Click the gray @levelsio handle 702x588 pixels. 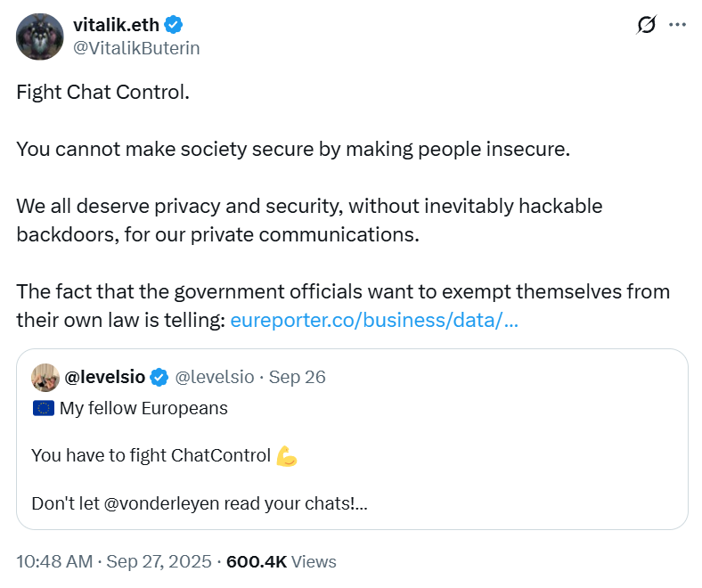pyautogui.click(x=214, y=377)
